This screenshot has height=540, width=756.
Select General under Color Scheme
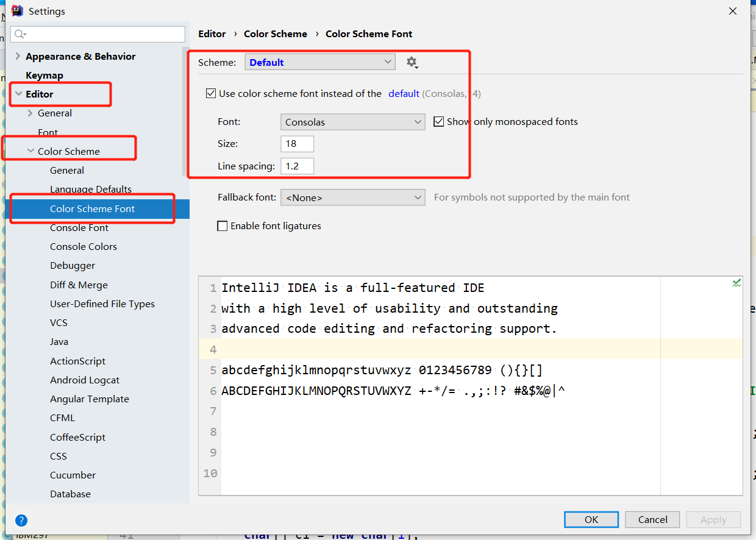coord(67,170)
